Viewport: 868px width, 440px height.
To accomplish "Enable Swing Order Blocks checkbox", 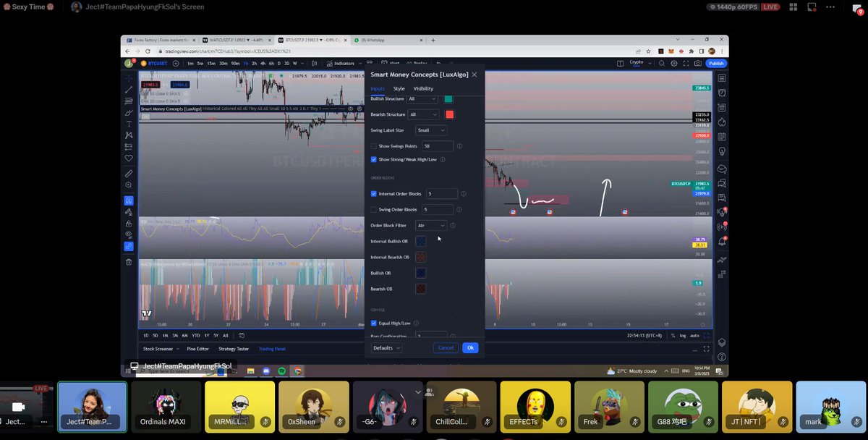I will point(373,209).
